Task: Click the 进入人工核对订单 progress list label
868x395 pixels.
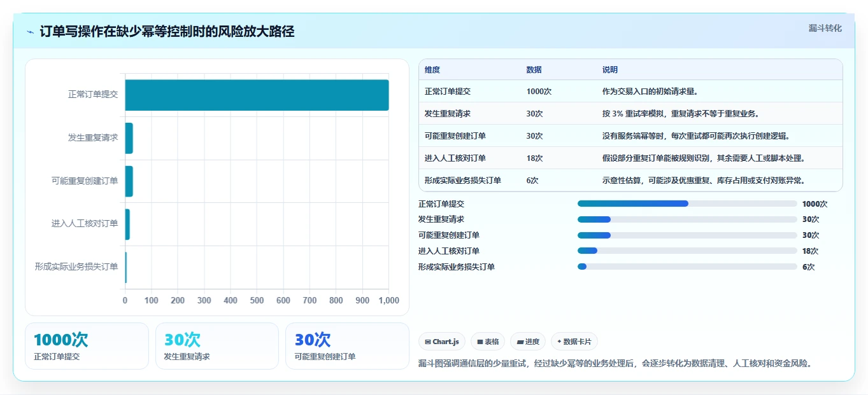Action: (x=449, y=251)
